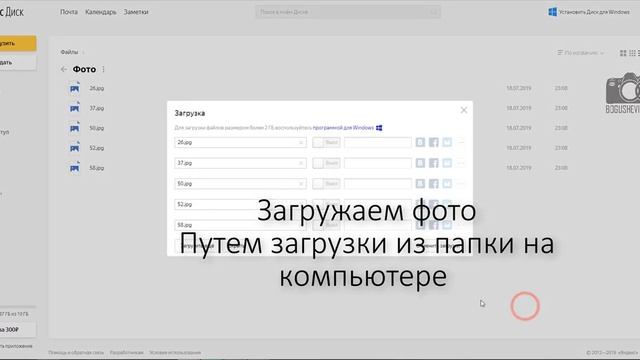Toggle sharing switch for 26.jpg in the dialog
The width and height of the screenshot is (640, 360).
[326, 142]
